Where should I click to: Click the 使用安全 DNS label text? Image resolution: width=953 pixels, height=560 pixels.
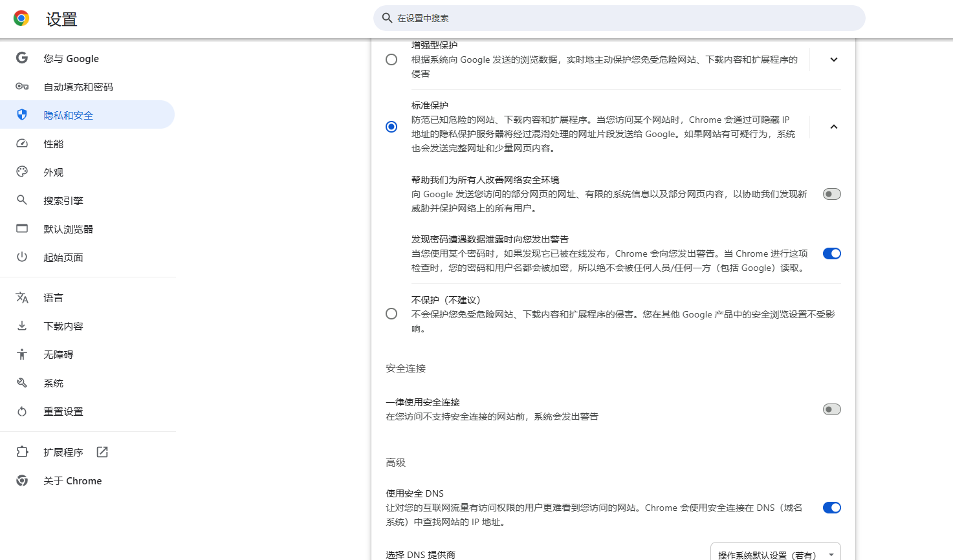[x=415, y=493]
